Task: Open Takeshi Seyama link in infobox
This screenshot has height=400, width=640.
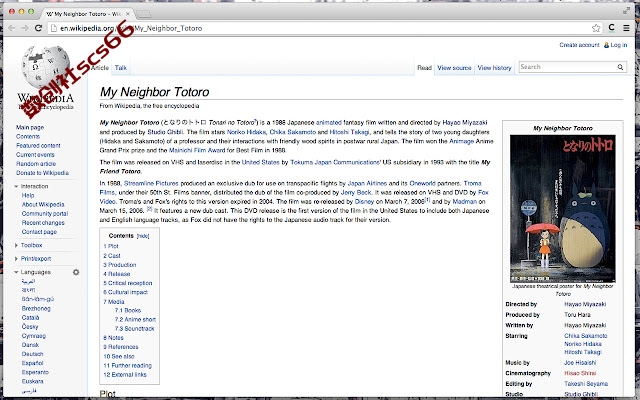Action: (586, 384)
